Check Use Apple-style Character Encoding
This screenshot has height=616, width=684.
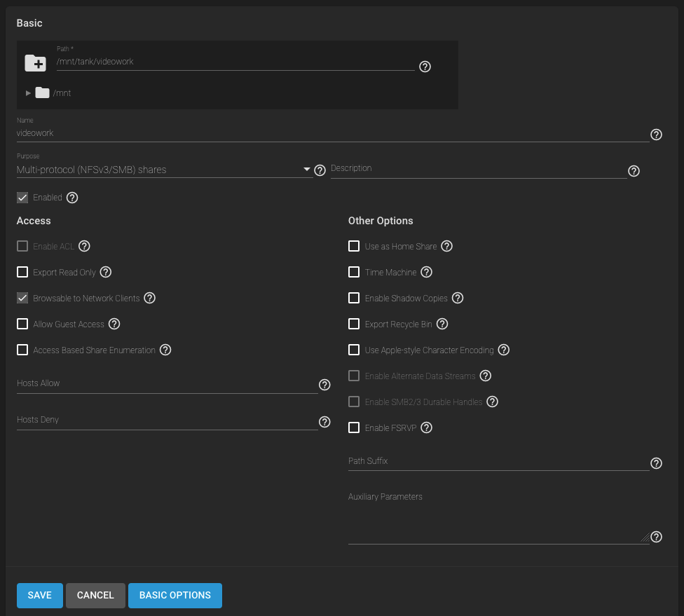coord(354,350)
